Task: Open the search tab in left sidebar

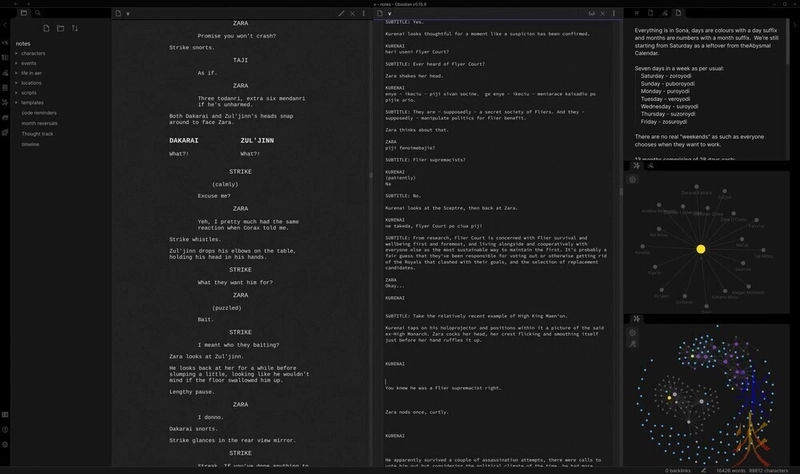Action: point(37,13)
